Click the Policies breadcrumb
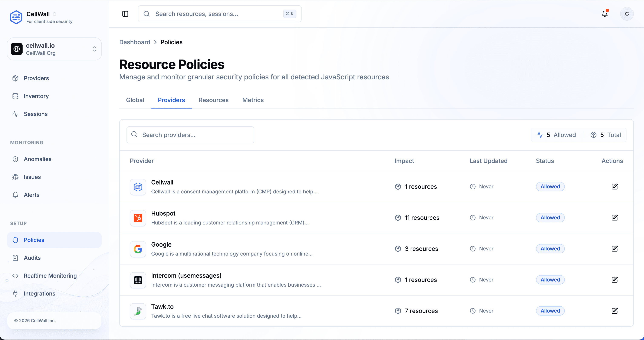Image resolution: width=644 pixels, height=340 pixels. point(171,42)
